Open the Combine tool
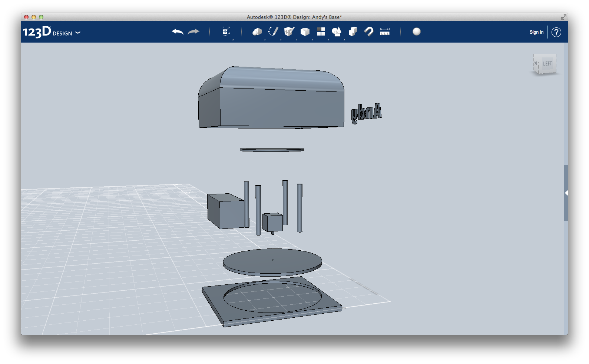 tap(353, 31)
